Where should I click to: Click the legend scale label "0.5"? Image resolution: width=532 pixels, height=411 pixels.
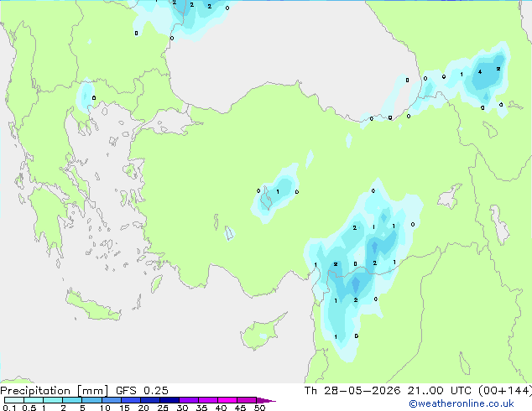pyautogui.click(x=29, y=408)
